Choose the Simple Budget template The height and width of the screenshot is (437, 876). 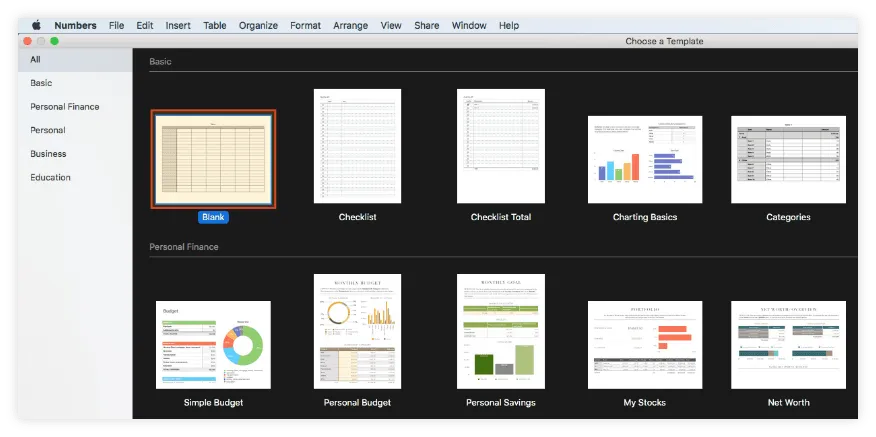(x=214, y=344)
